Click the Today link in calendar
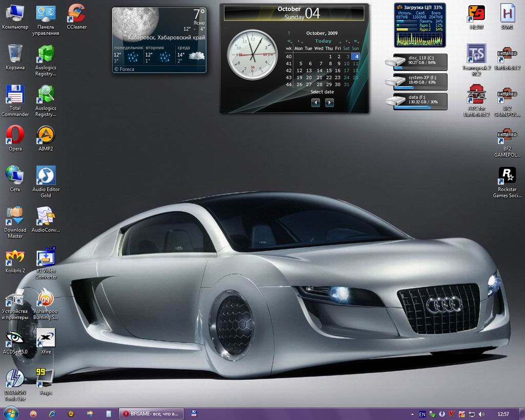The height and width of the screenshot is (420, 525). coord(323,41)
